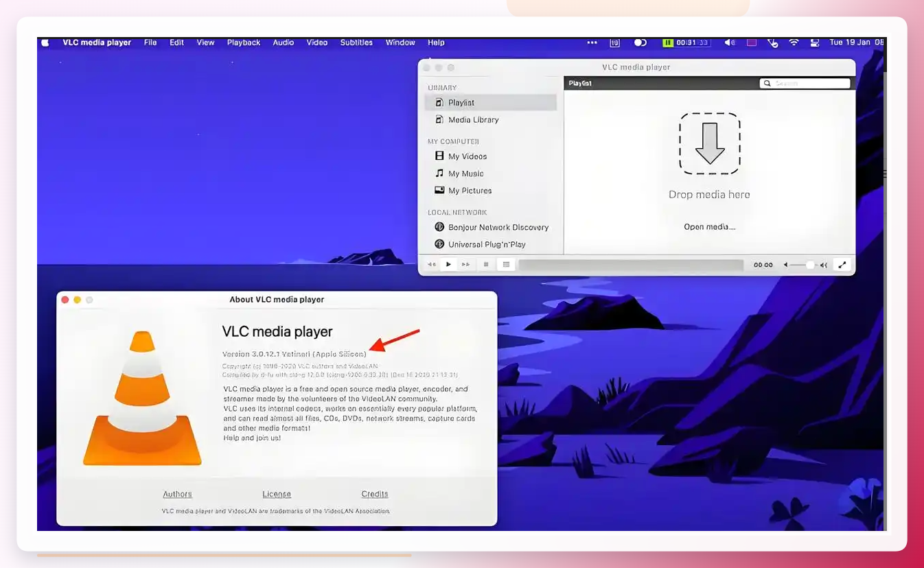Click the Open media... button
Screen dimensions: 924x568
pyautogui.click(x=709, y=227)
